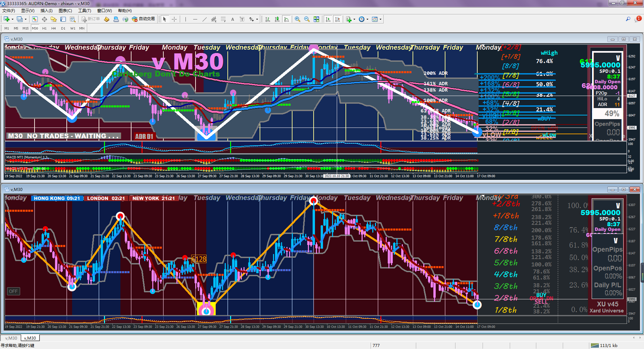Switch chart to bar chart type
Screen dimensions: 644x349
click(x=268, y=19)
